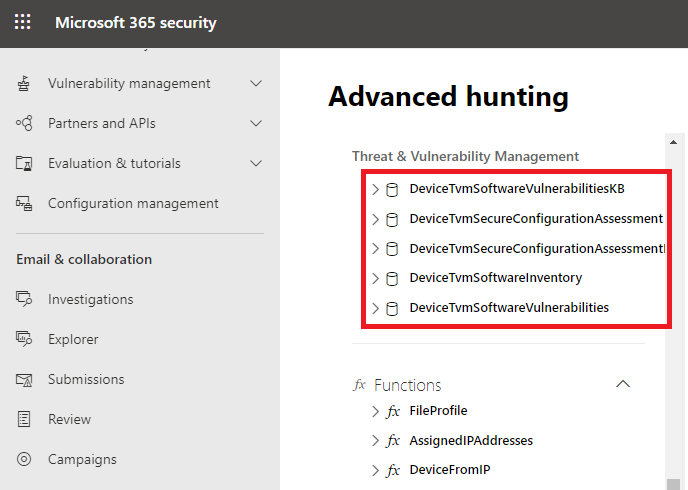Click the Configuration management sidebar icon
The height and width of the screenshot is (490, 688).
pos(24,204)
